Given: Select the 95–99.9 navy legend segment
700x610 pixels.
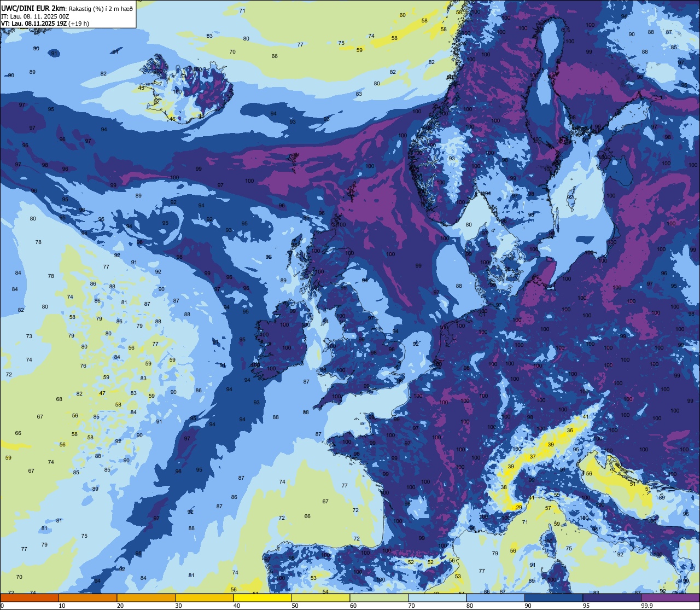Looking at the screenshot, I should 612,597.
